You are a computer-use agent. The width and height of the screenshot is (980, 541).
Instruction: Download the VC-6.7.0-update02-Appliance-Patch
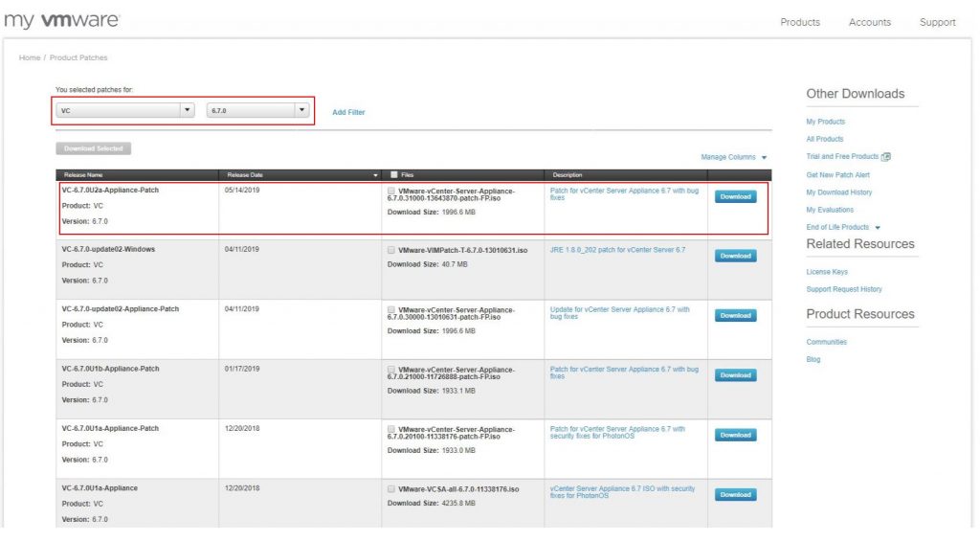tap(735, 315)
